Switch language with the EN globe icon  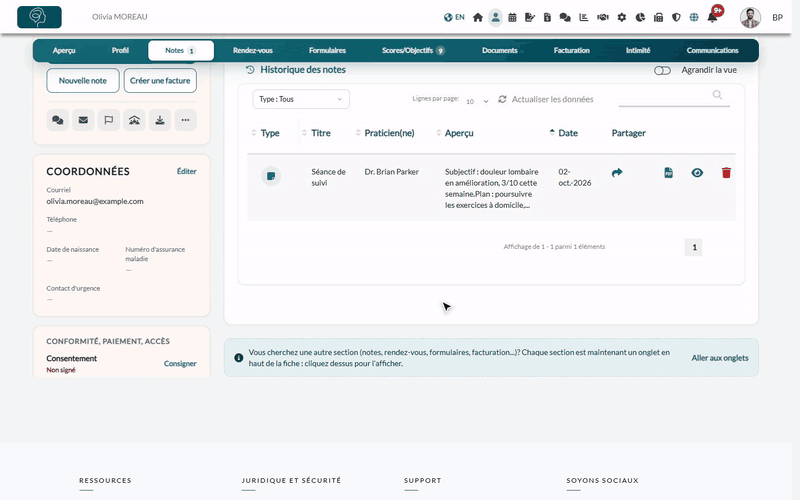click(454, 17)
